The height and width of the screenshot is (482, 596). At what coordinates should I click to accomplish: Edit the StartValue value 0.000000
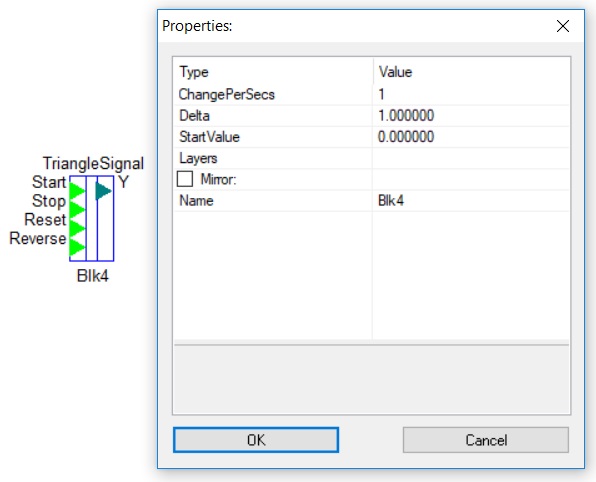pyautogui.click(x=471, y=137)
